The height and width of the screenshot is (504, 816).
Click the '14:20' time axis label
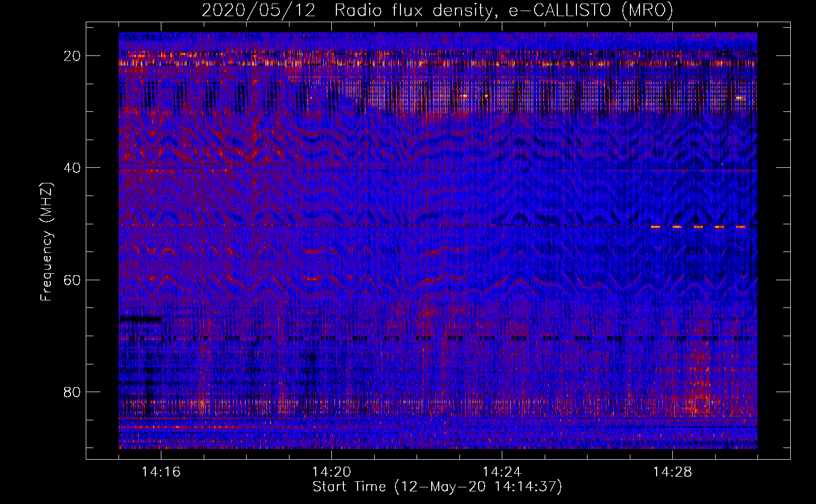(x=331, y=472)
